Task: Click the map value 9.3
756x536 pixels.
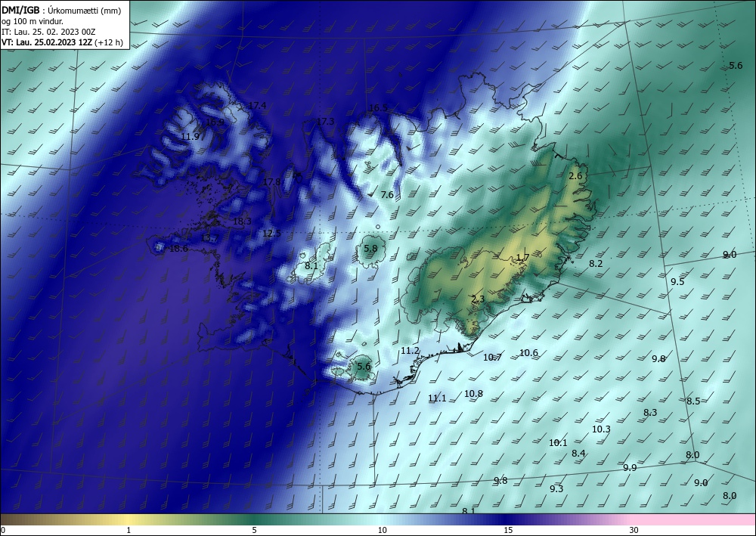Action: 556,489
